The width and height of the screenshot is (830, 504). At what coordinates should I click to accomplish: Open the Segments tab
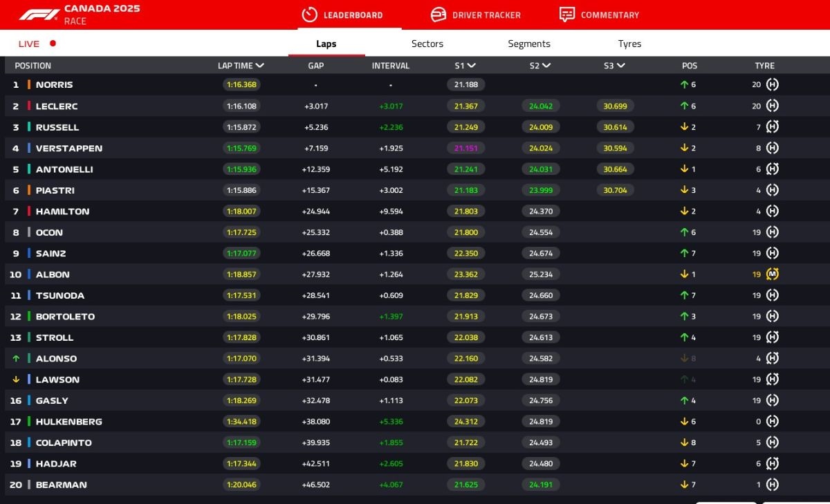coord(529,44)
